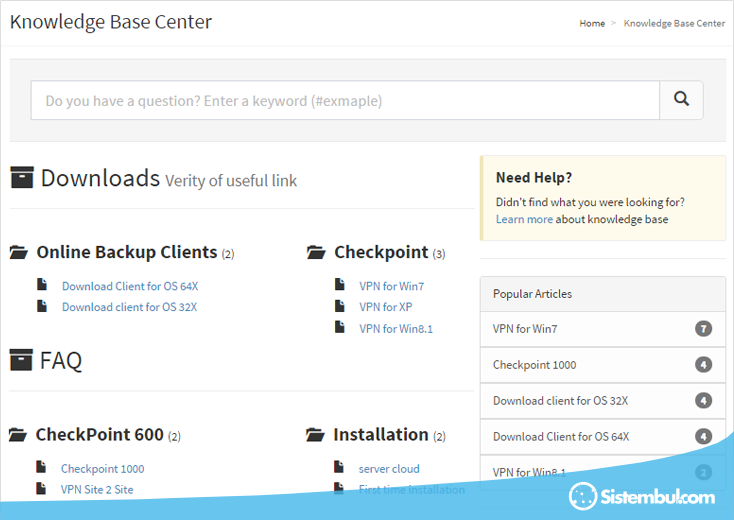Viewport: 734px width, 520px height.
Task: Click the CheckPoint 600 folder icon
Action: [18, 435]
